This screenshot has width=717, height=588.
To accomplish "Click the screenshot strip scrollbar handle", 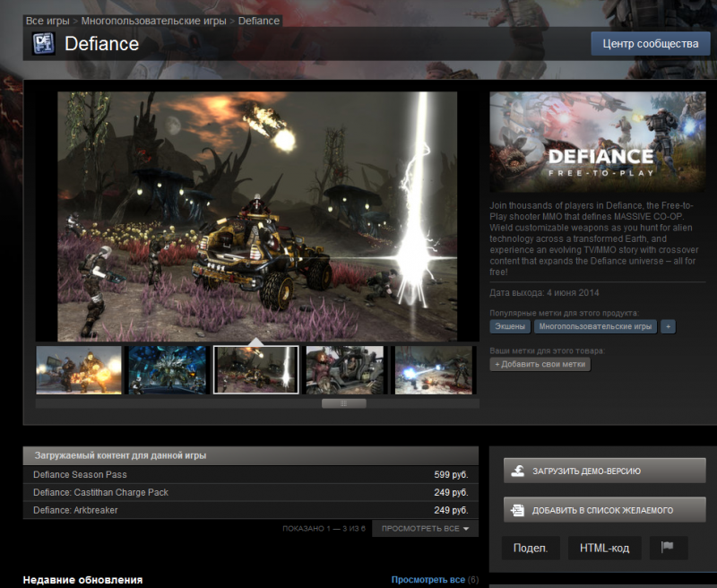I will (344, 403).
